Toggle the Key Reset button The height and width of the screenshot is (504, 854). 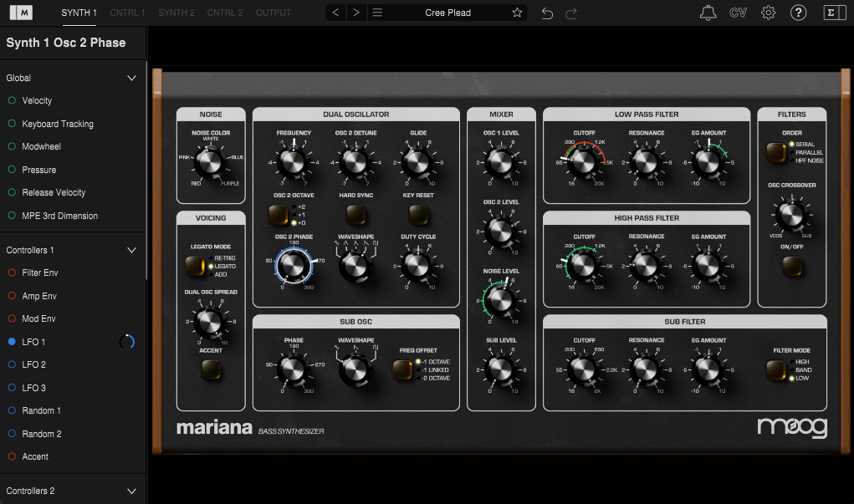[x=418, y=215]
